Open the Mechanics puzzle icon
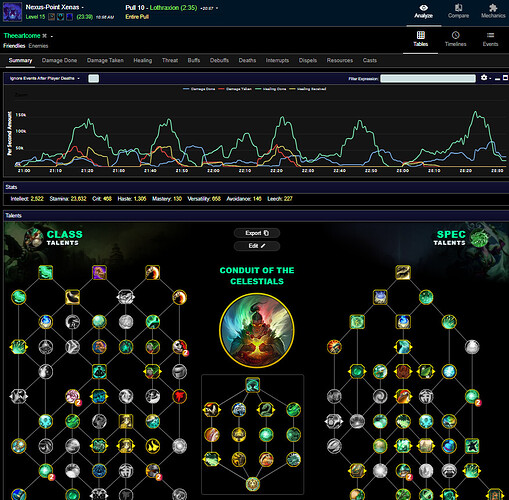The height and width of the screenshot is (500, 509). 493,11
